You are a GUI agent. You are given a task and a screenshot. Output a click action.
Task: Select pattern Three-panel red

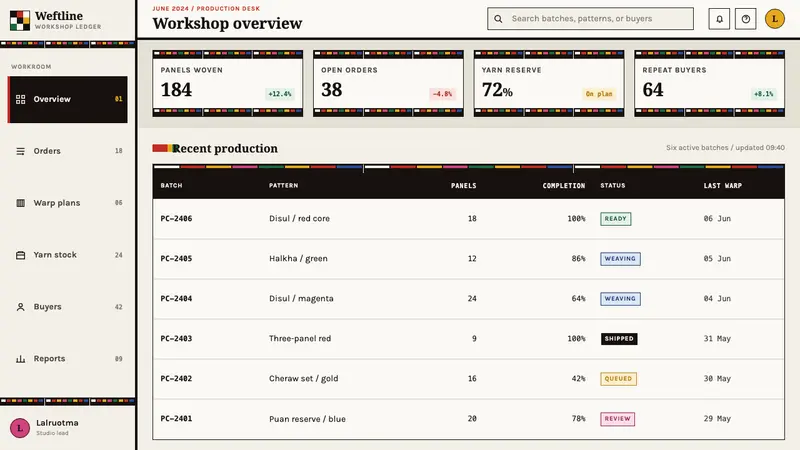tap(300, 339)
